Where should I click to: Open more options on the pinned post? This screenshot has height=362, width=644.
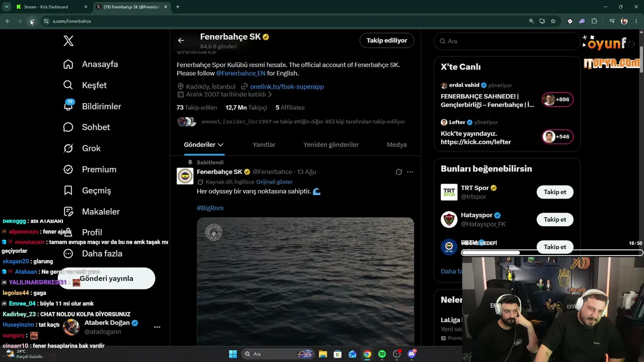tap(410, 172)
